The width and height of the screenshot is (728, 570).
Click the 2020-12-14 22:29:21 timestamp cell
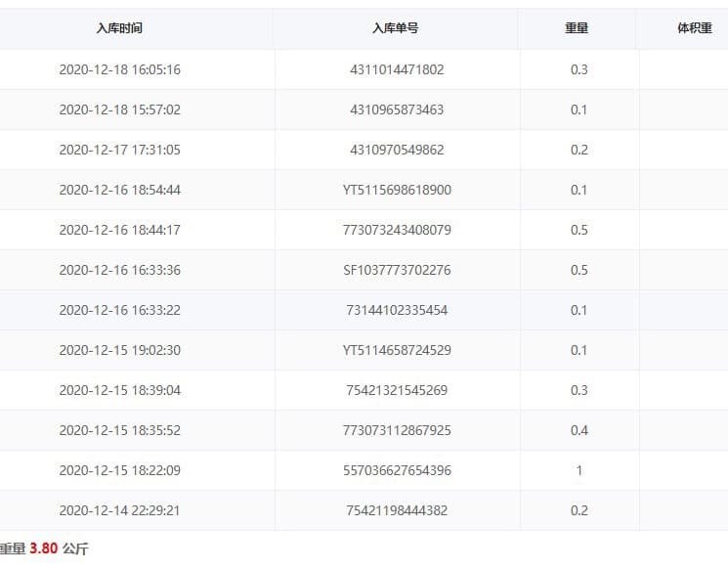tap(119, 510)
